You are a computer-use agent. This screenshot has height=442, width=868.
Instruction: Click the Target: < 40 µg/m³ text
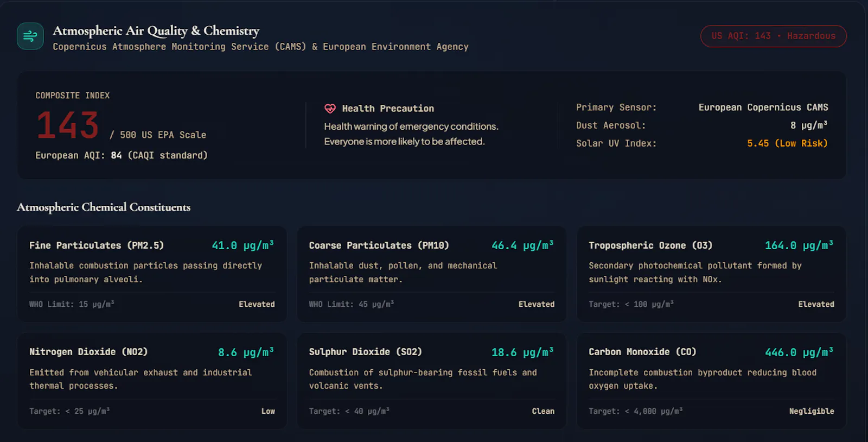click(x=349, y=411)
